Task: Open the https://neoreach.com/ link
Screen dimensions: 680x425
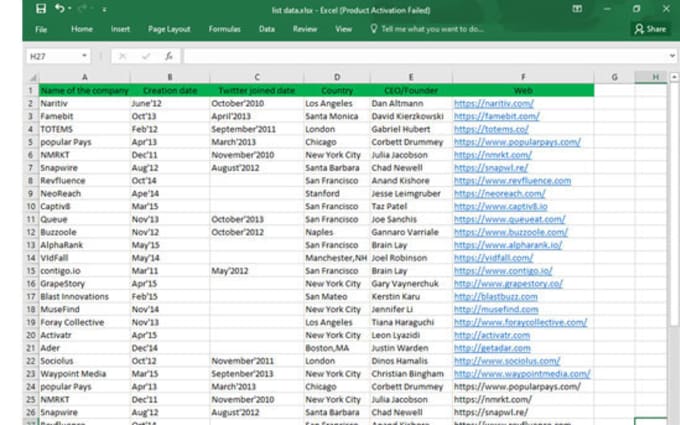Action: click(x=500, y=194)
